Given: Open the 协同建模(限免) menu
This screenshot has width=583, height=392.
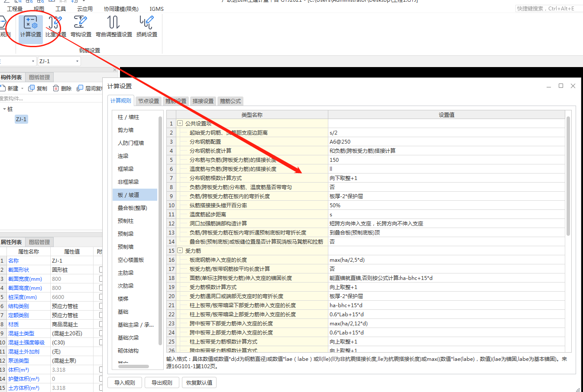Looking at the screenshot, I should point(121,9).
